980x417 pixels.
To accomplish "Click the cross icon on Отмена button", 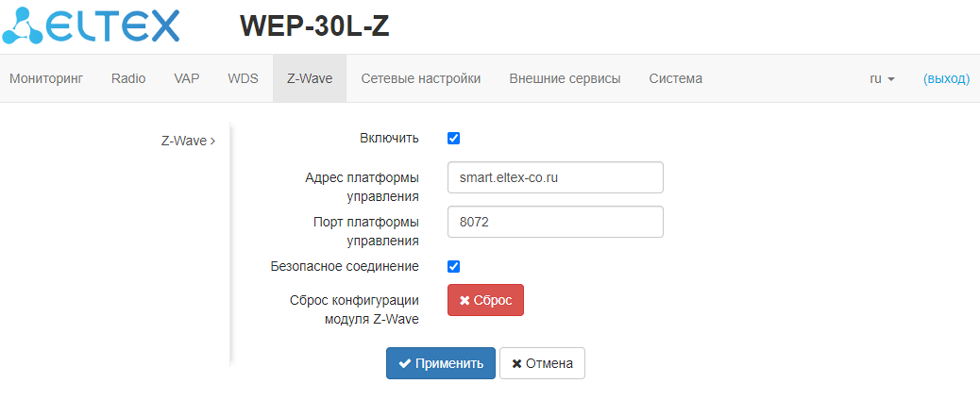I will (516, 364).
